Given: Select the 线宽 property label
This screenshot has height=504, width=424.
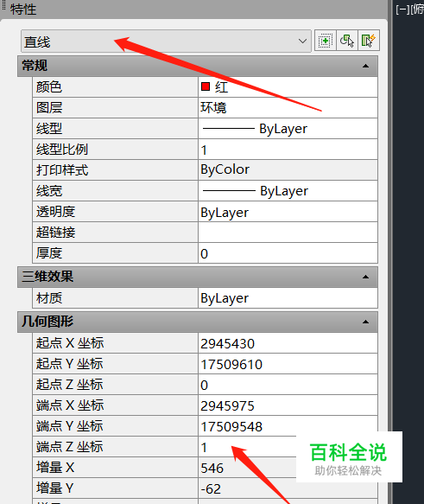Looking at the screenshot, I should click(x=48, y=191).
